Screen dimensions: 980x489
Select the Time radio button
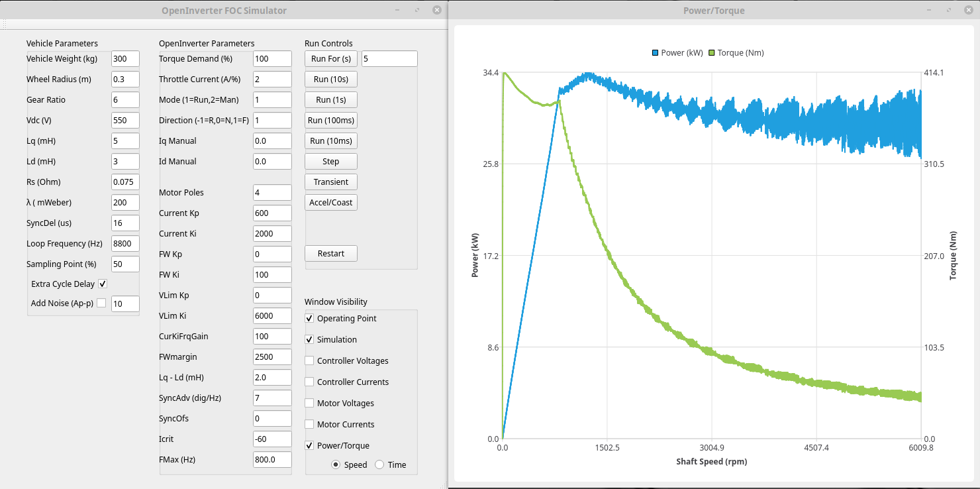click(x=379, y=464)
